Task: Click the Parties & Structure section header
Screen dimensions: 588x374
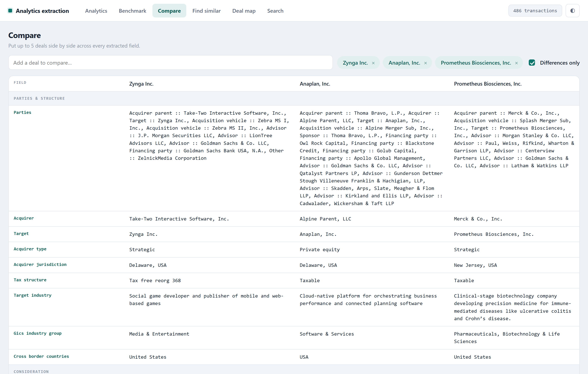Action: pos(39,98)
